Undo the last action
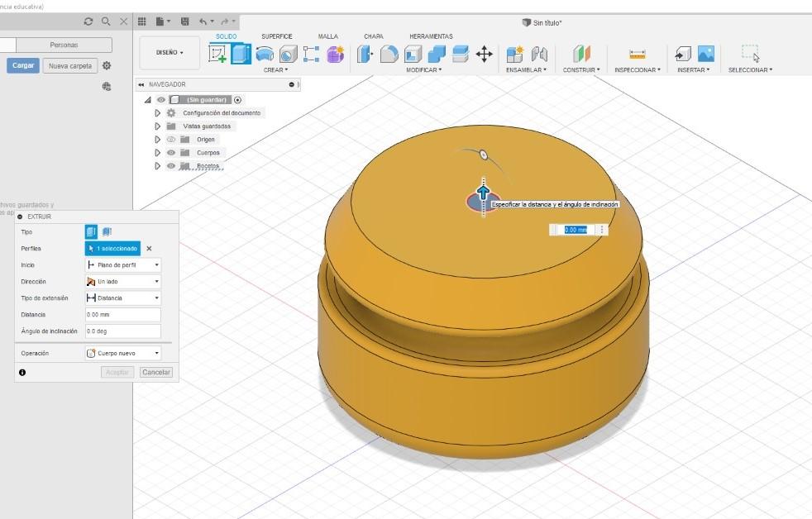 (x=203, y=21)
